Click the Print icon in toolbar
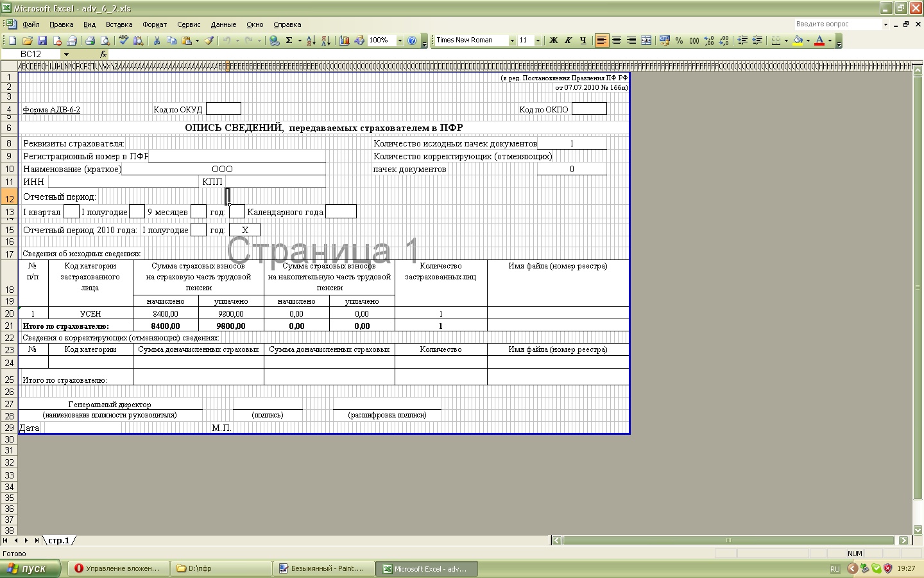The width and height of the screenshot is (924, 578). (90, 40)
